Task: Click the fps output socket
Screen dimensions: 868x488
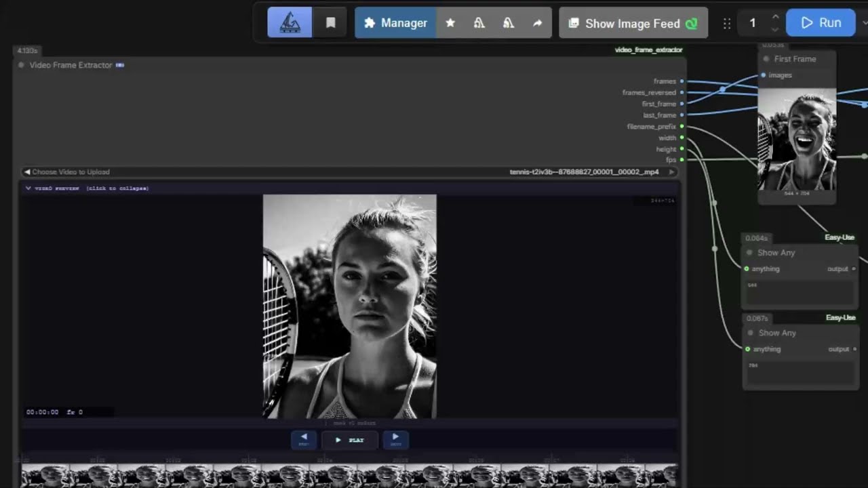Action: point(682,160)
